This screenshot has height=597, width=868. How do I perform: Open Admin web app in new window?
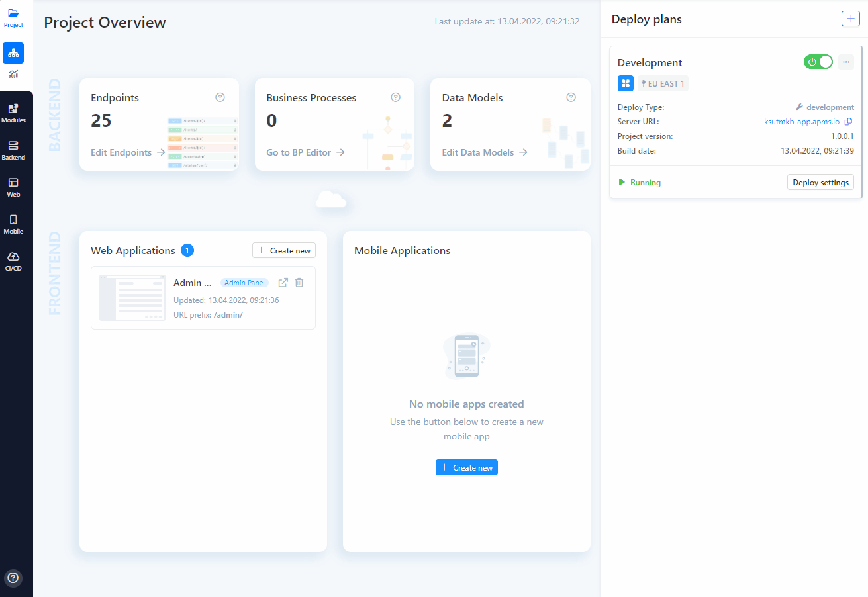click(283, 283)
